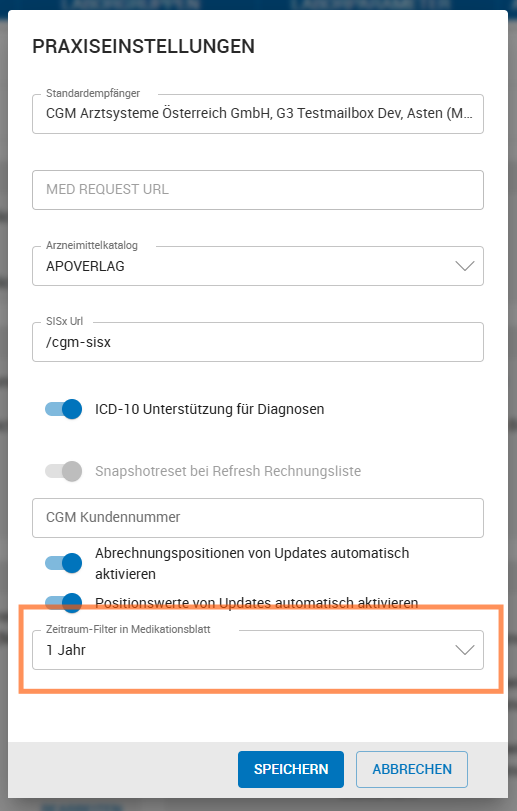Click the ABBRECHEN button
This screenshot has width=517, height=811.
click(x=412, y=769)
